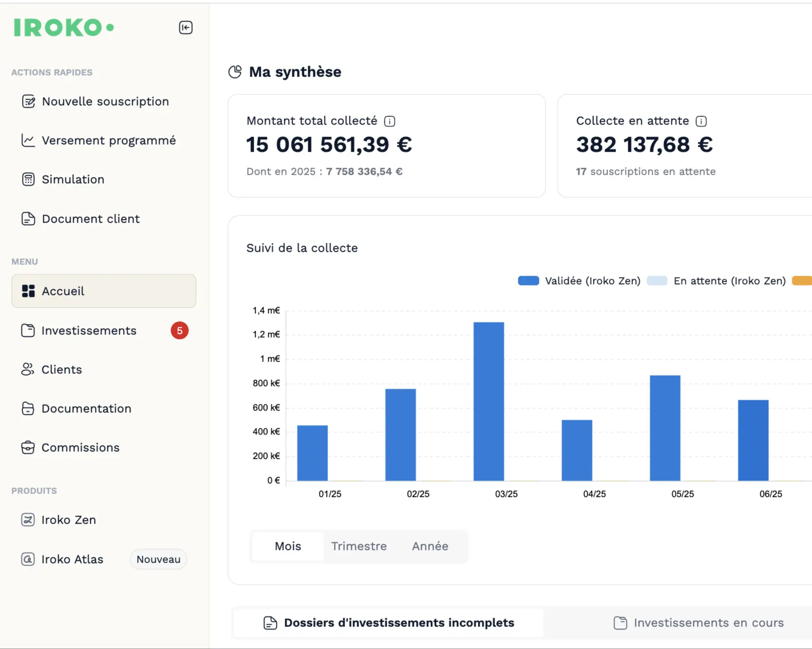
Task: Click the Nouvelle souscription pencil icon
Action: pyautogui.click(x=28, y=101)
